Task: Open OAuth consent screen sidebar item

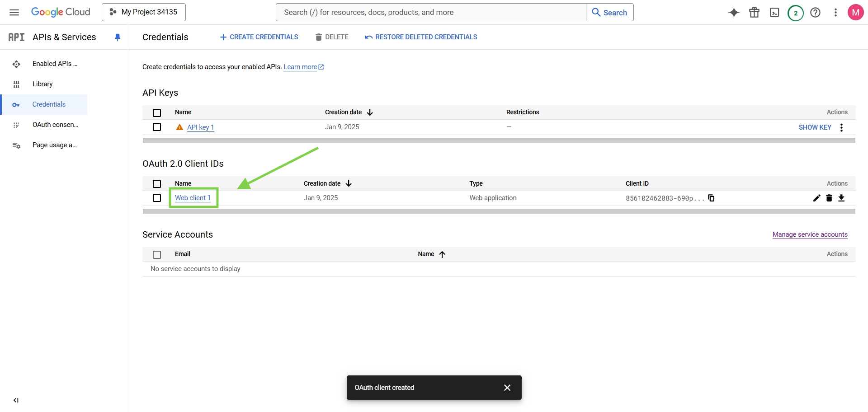Action: pyautogui.click(x=55, y=125)
